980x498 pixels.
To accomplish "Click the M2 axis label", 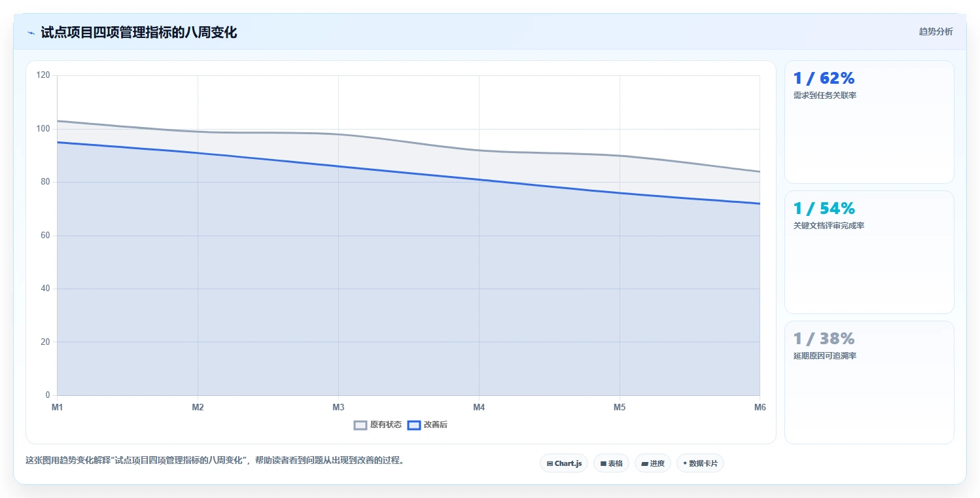I will click(x=198, y=407).
